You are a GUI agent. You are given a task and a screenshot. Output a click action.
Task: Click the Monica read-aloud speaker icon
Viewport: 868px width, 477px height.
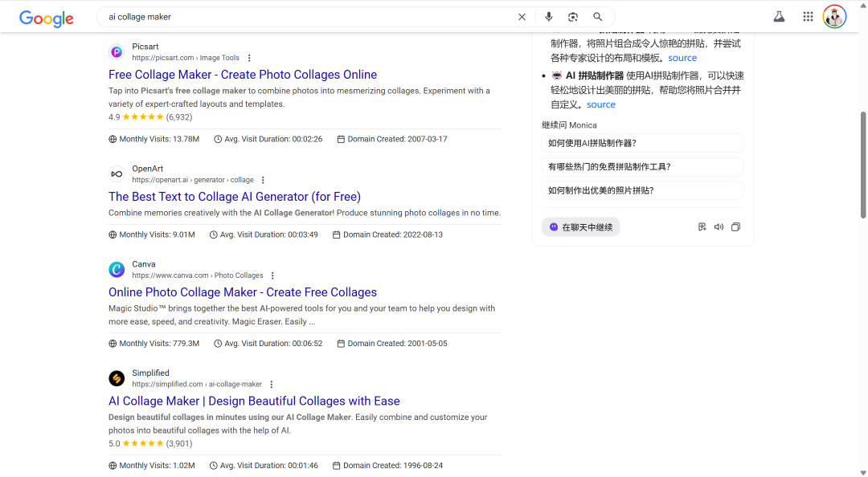click(x=719, y=227)
